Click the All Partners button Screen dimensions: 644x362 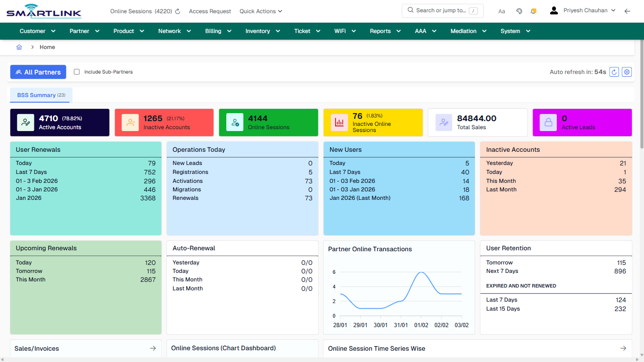coord(38,72)
